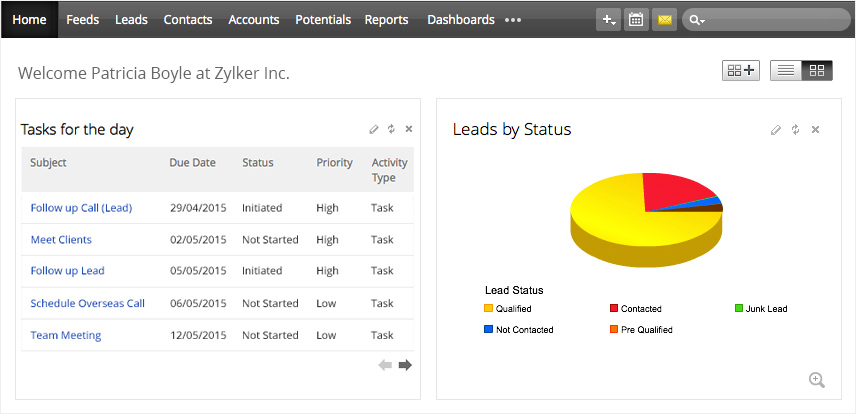Screen dimensions: 856x414
Task: Open the Accounts tab
Action: point(254,20)
